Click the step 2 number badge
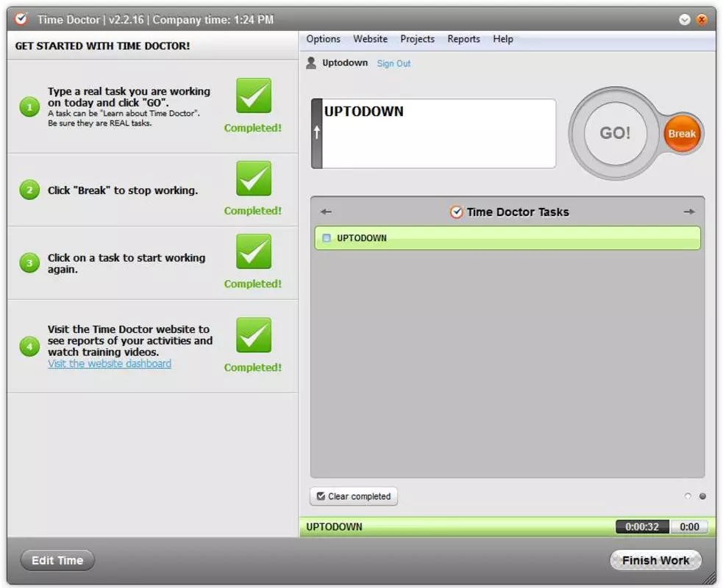This screenshot has width=723, height=588. click(29, 190)
